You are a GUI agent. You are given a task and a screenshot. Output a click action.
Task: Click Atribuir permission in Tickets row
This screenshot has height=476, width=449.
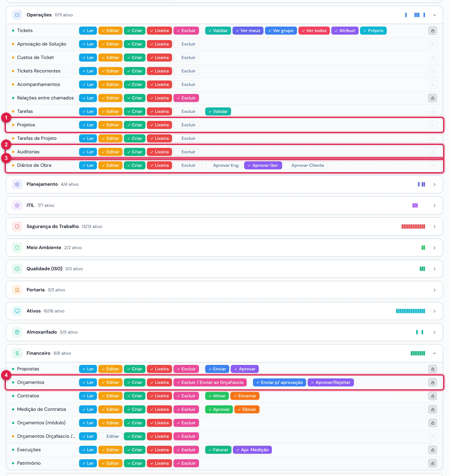pyautogui.click(x=345, y=31)
